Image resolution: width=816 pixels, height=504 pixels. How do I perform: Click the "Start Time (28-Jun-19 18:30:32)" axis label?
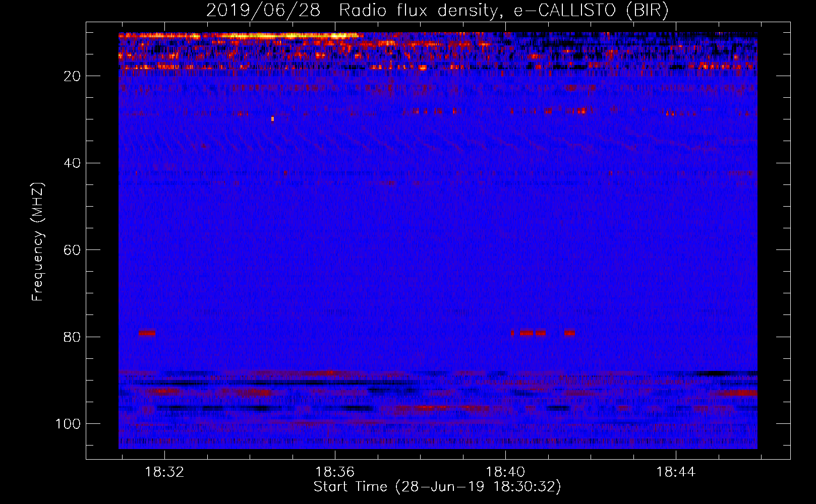click(x=437, y=487)
